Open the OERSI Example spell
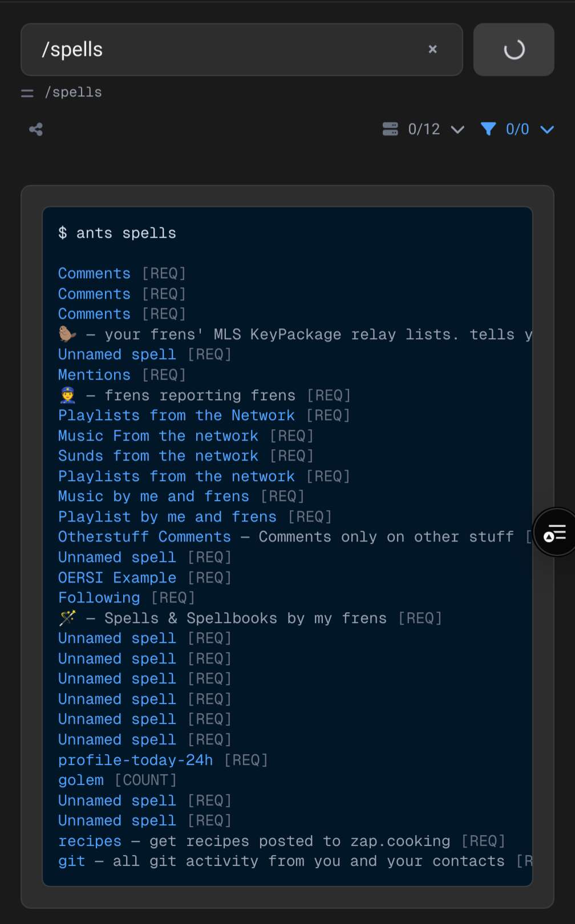The image size is (575, 924). coord(117,577)
